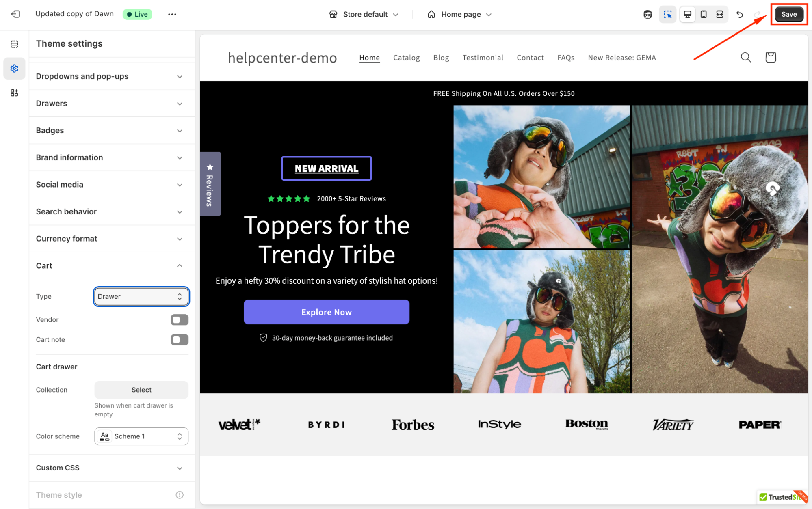Click the exit editor back icon
The height and width of the screenshot is (509, 812).
click(15, 14)
